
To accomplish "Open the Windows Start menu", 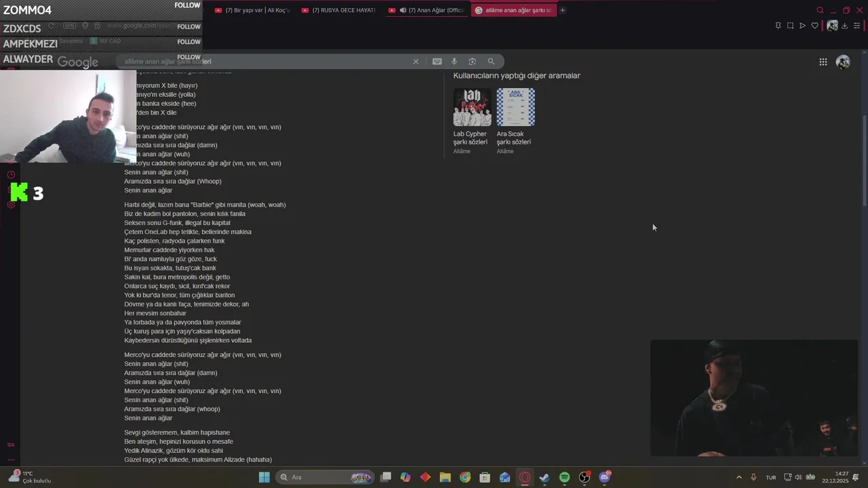I will point(264,477).
